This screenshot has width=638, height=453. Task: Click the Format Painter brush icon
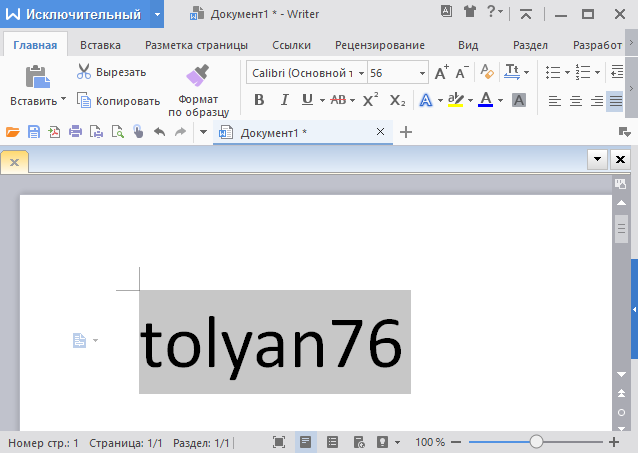click(x=197, y=76)
